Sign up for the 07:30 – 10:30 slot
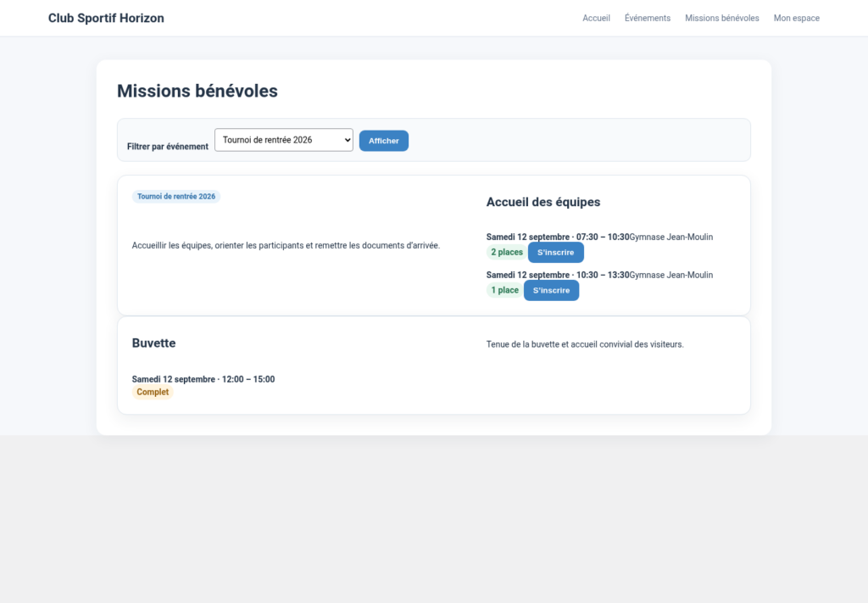This screenshot has width=868, height=603. [556, 253]
